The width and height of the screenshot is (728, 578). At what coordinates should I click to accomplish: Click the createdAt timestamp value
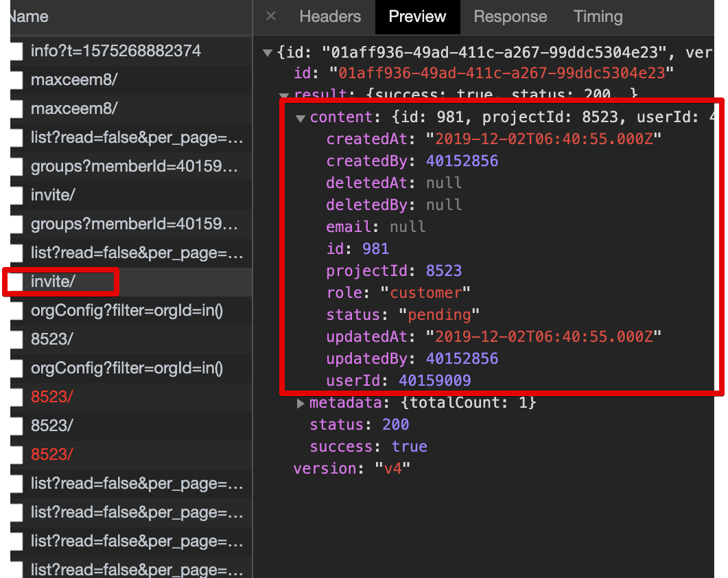[x=543, y=139]
